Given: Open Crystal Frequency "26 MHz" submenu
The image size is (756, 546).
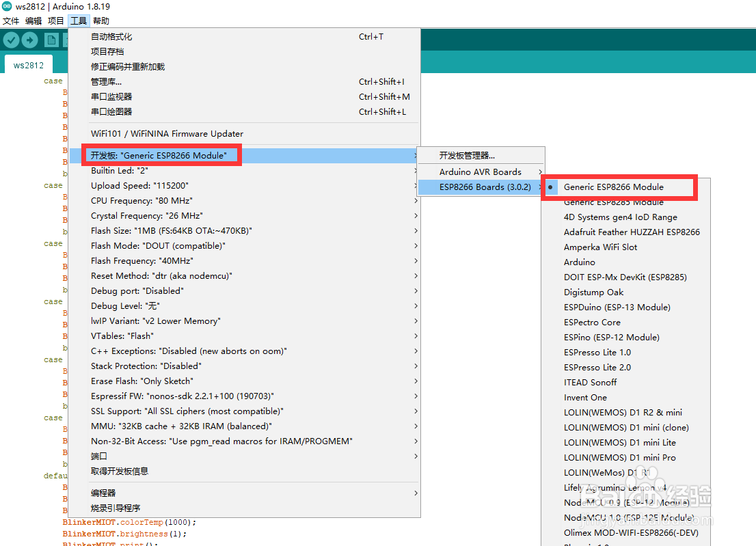Looking at the screenshot, I should [245, 215].
